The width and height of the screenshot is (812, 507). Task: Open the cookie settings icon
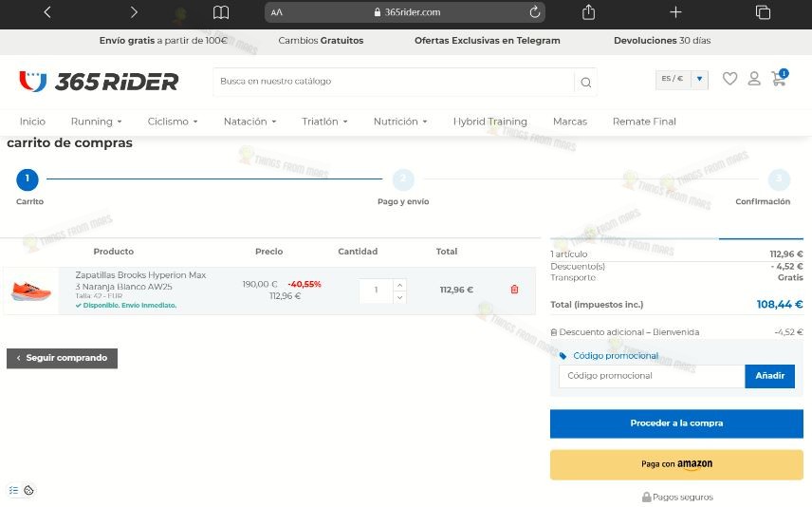pos(29,491)
